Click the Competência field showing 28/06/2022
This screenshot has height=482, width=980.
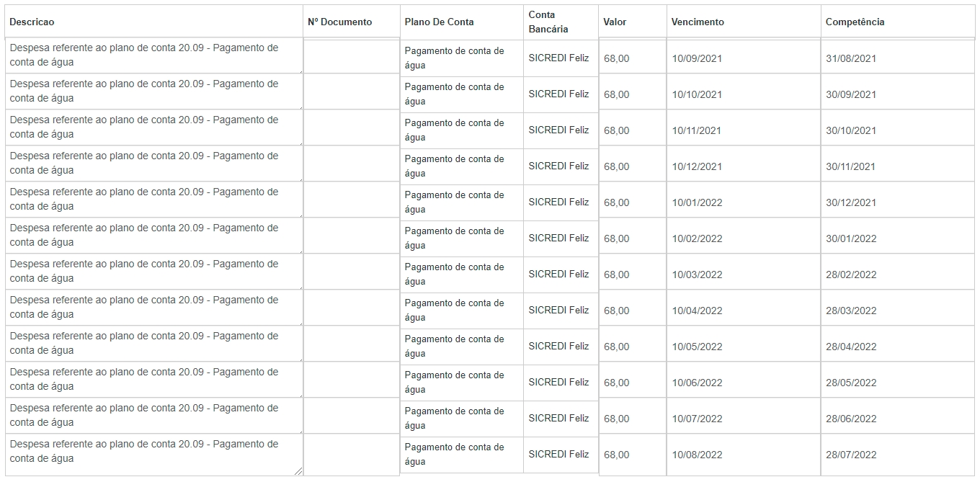(896, 419)
